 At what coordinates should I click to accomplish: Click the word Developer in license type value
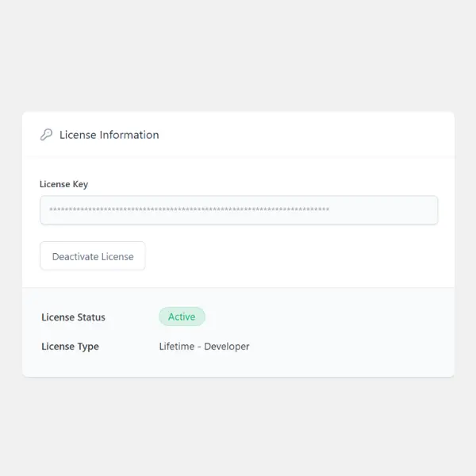tap(227, 347)
